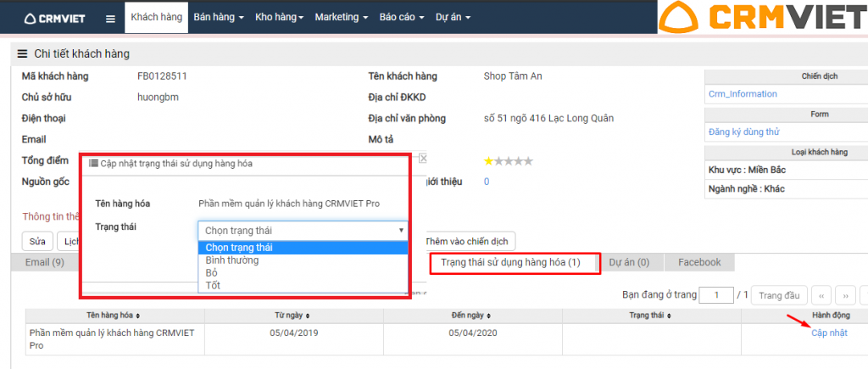Switch to the Facebook tab
The height and width of the screenshot is (369, 868).
pyautogui.click(x=699, y=262)
